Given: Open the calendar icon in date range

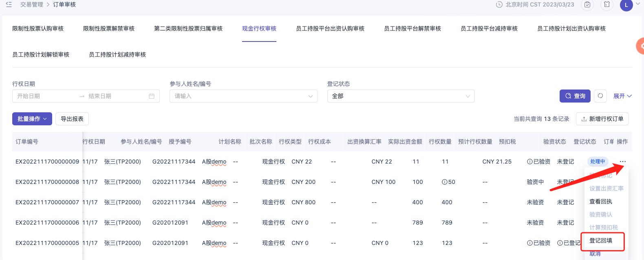Looking at the screenshot, I should pyautogui.click(x=152, y=96).
